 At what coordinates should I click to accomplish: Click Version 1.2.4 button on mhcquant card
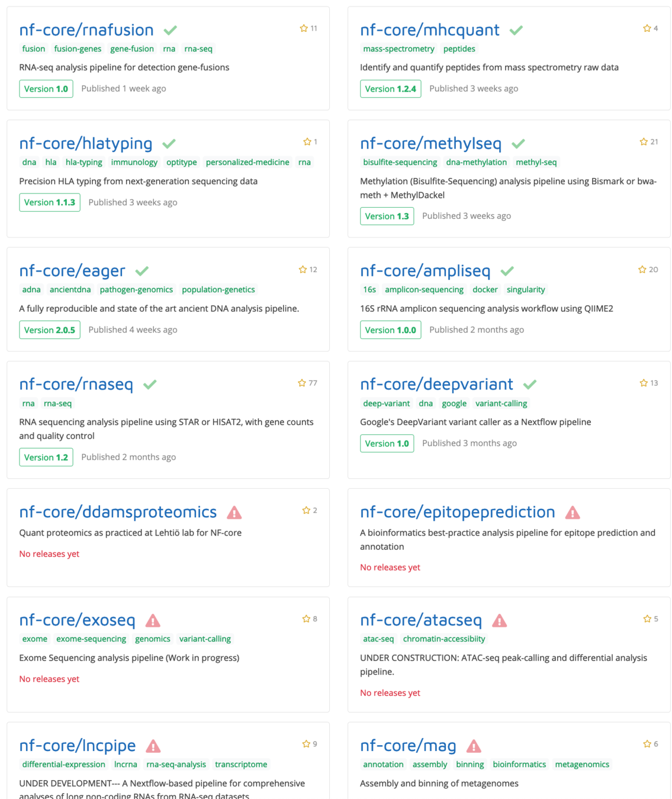(391, 89)
